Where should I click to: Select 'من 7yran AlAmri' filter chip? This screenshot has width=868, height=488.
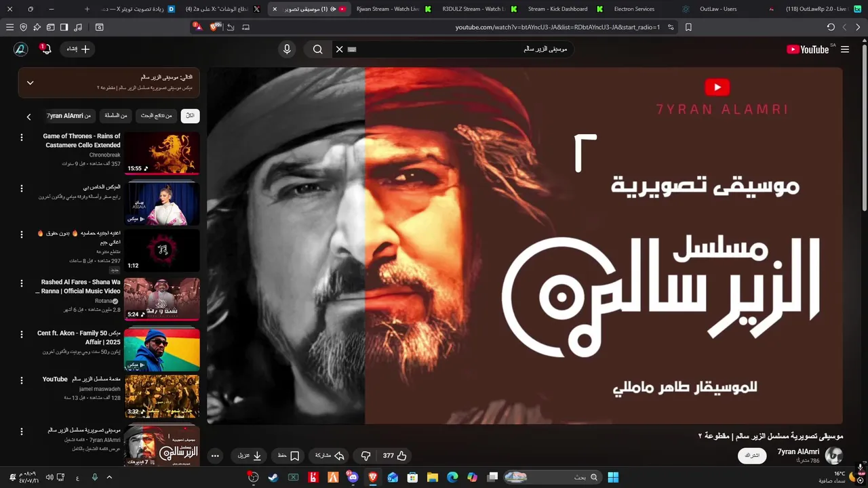click(x=68, y=116)
